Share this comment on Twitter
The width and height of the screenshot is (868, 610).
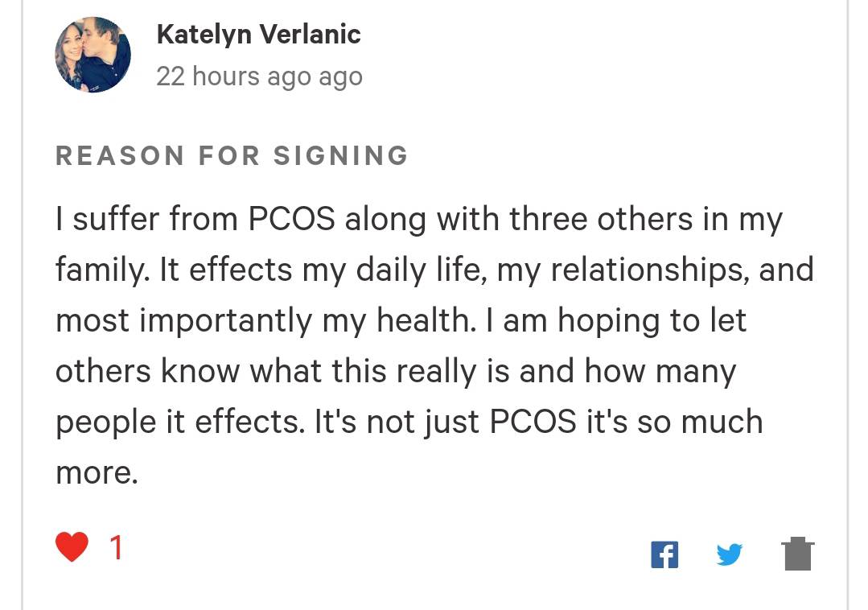(x=729, y=554)
